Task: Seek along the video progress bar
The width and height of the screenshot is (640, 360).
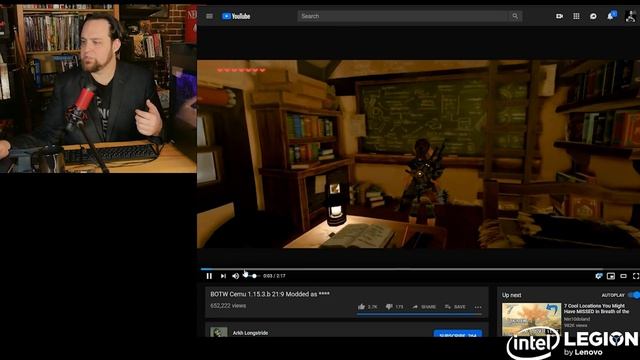Action: click(x=420, y=269)
